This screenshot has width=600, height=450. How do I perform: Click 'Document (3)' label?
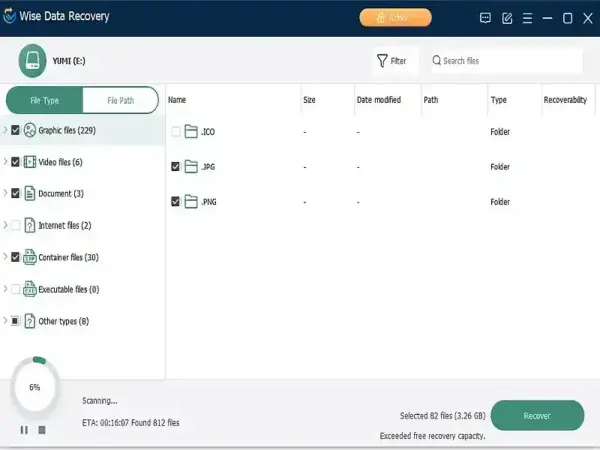(61, 194)
